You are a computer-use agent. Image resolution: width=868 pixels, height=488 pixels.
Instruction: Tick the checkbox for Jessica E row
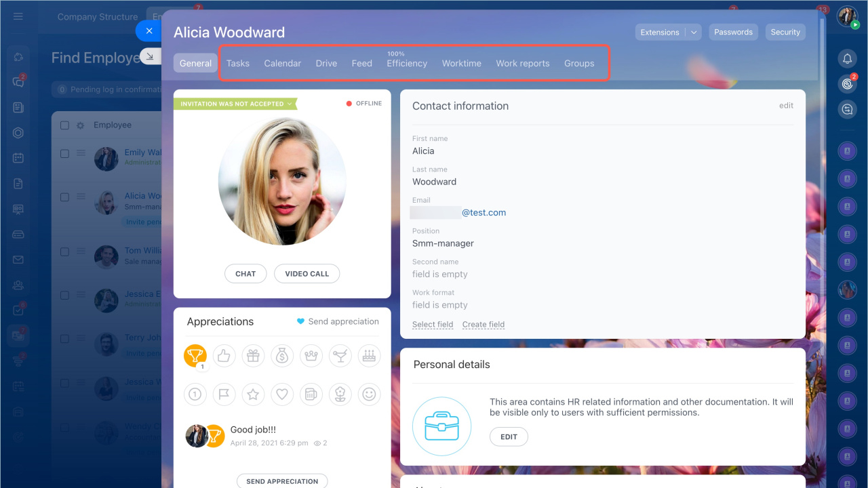coord(64,296)
